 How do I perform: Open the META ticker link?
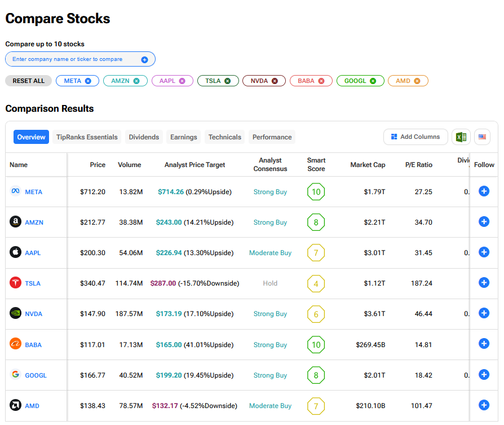coord(34,192)
